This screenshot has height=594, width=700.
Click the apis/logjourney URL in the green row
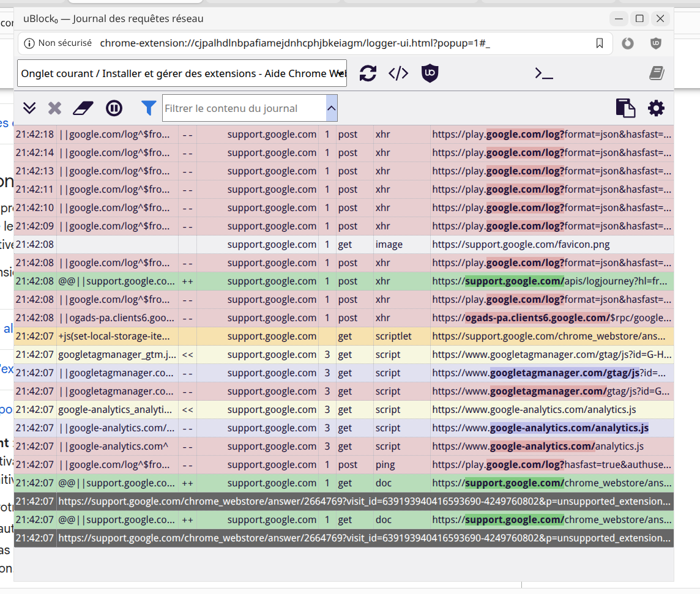click(552, 281)
